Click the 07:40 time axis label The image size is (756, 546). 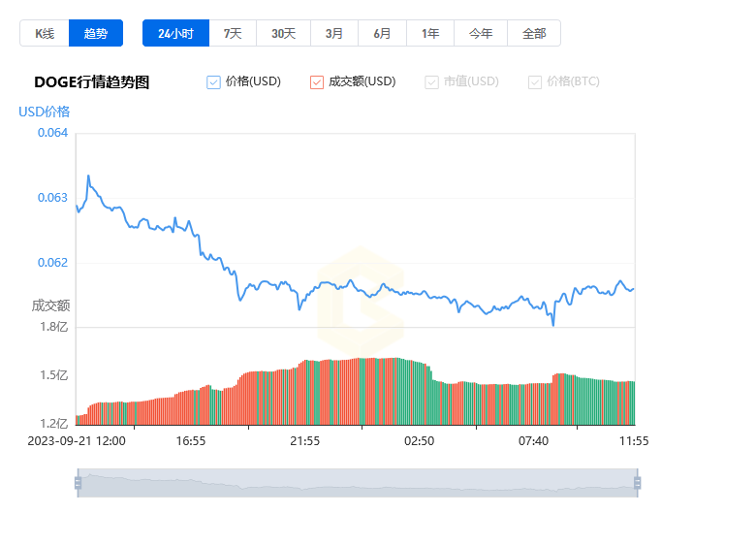pyautogui.click(x=533, y=441)
